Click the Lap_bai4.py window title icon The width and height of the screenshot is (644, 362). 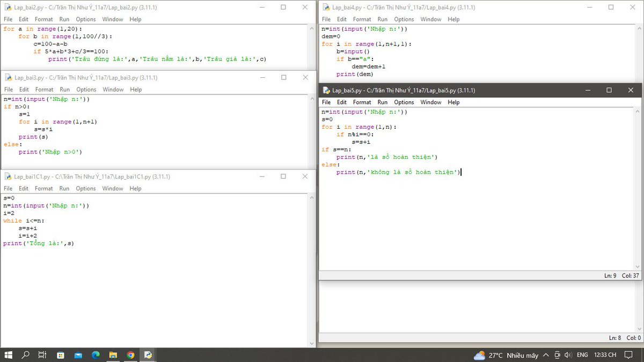326,8
